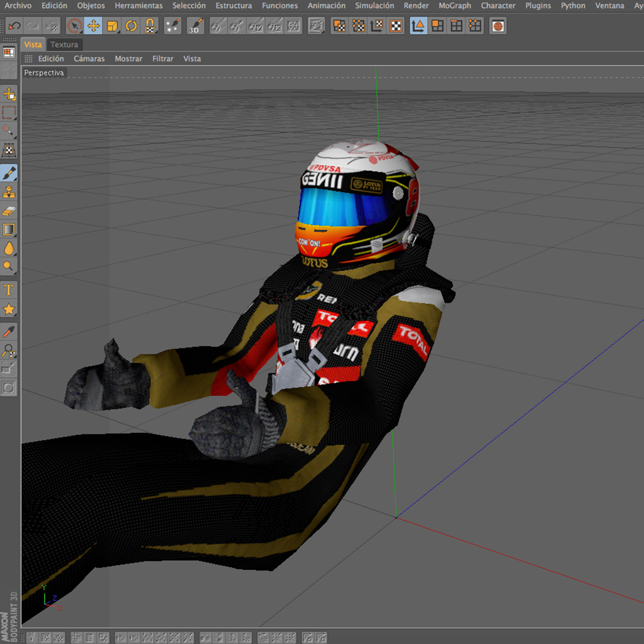644x644 pixels.
Task: Click the greyed-out wavy texture toolbar icon
Action: [x=316, y=26]
